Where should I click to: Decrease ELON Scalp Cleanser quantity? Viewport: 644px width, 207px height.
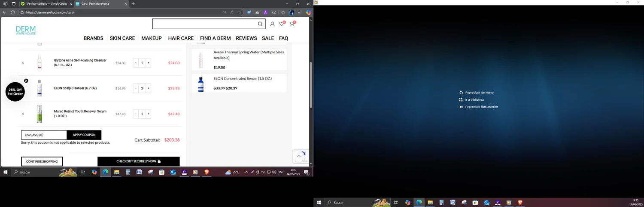(x=136, y=88)
